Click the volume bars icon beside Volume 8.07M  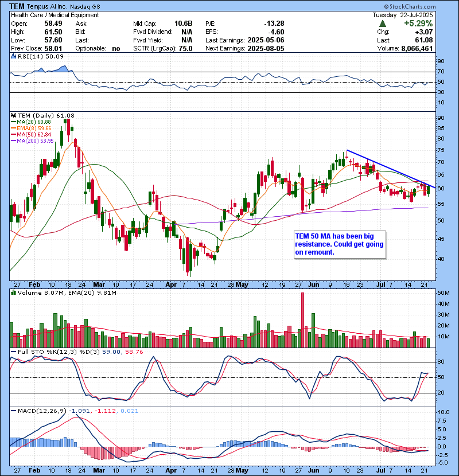click(13, 292)
